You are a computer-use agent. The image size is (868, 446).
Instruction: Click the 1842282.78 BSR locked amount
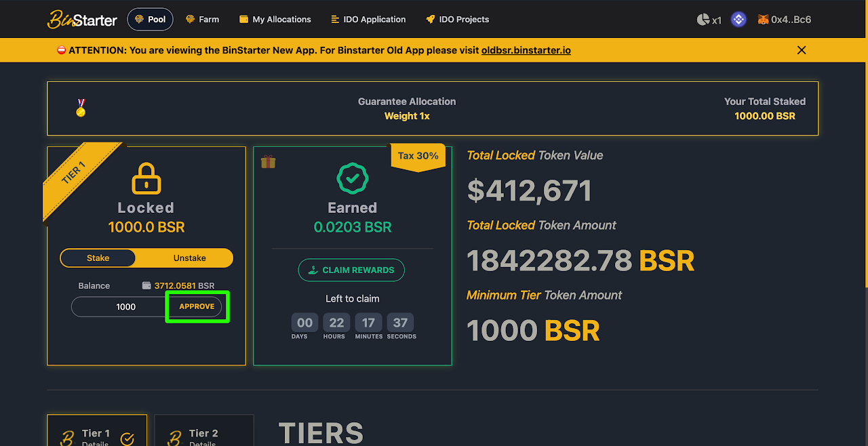pyautogui.click(x=581, y=261)
